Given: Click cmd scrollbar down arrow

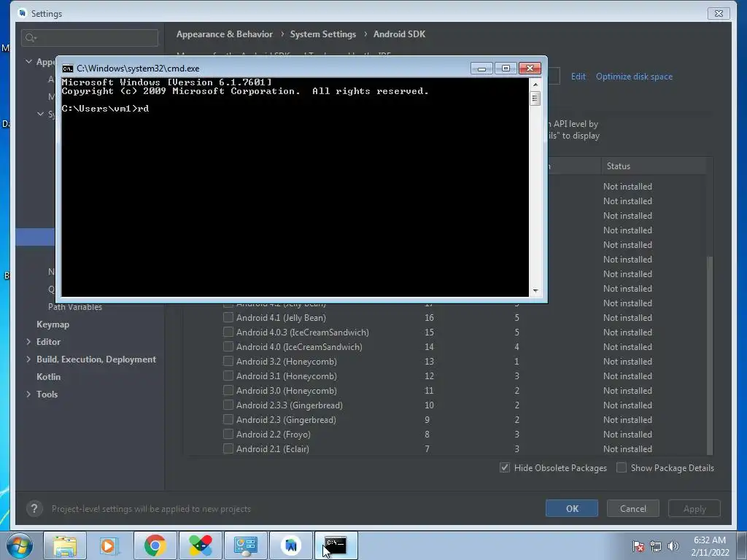Looking at the screenshot, I should [x=535, y=290].
